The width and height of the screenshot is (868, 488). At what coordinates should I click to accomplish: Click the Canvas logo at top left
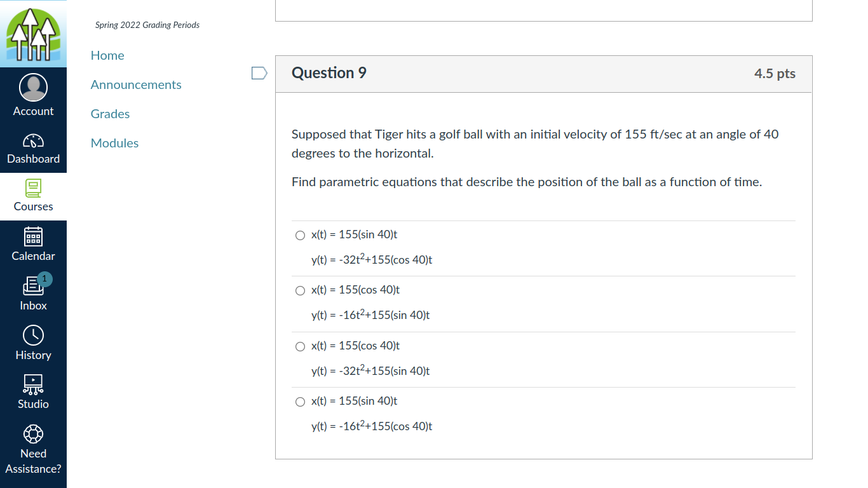coord(33,33)
